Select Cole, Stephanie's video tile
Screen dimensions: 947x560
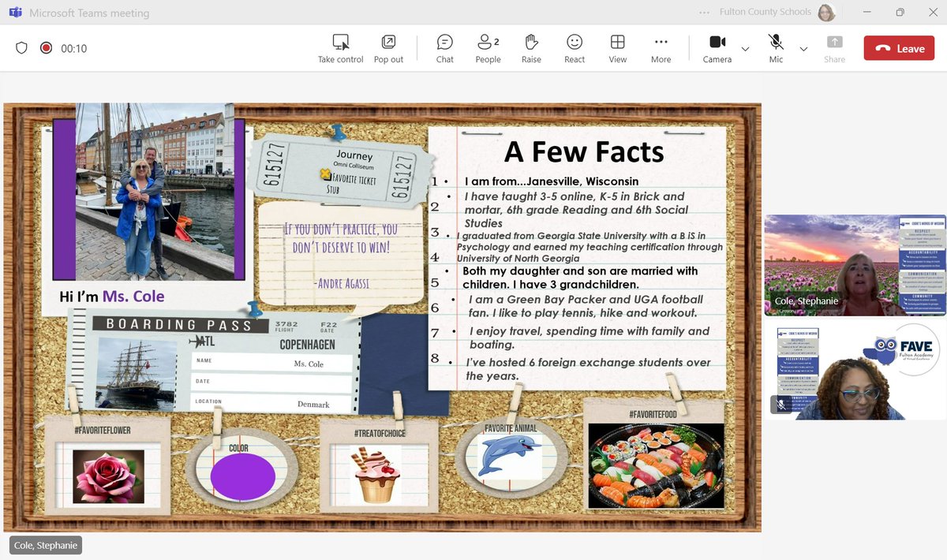tap(855, 265)
